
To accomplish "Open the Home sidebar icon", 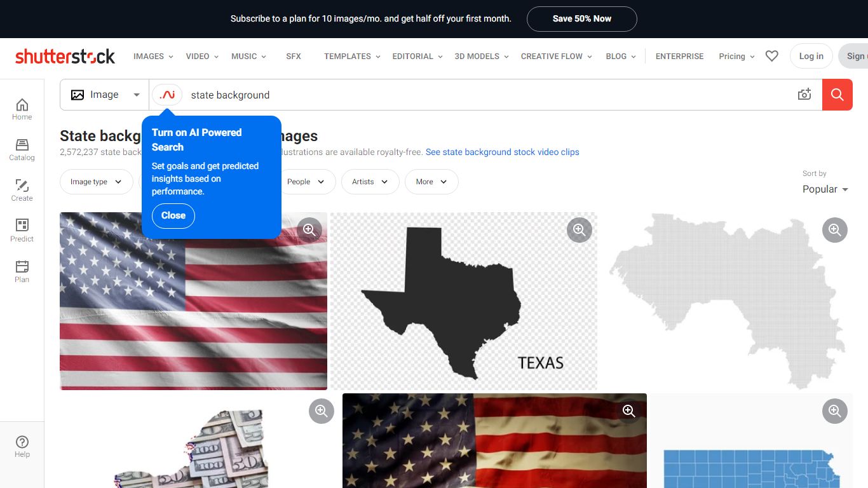I will 22,109.
